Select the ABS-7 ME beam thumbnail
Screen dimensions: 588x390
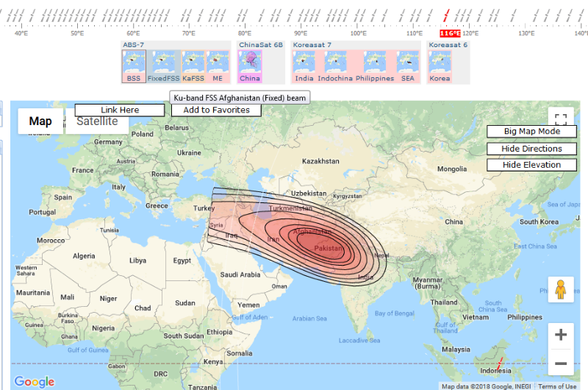tap(218, 66)
